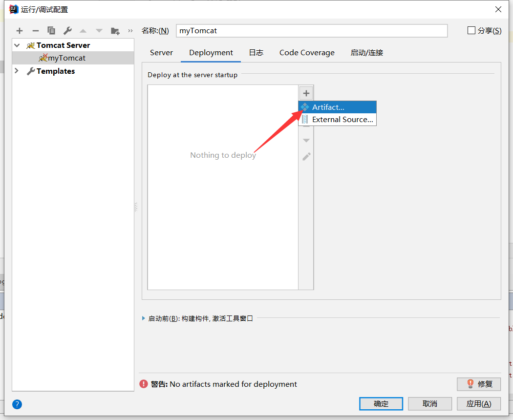Copy configuration using the duplicate icon
Screen dimensions: 513x420
click(51, 30)
